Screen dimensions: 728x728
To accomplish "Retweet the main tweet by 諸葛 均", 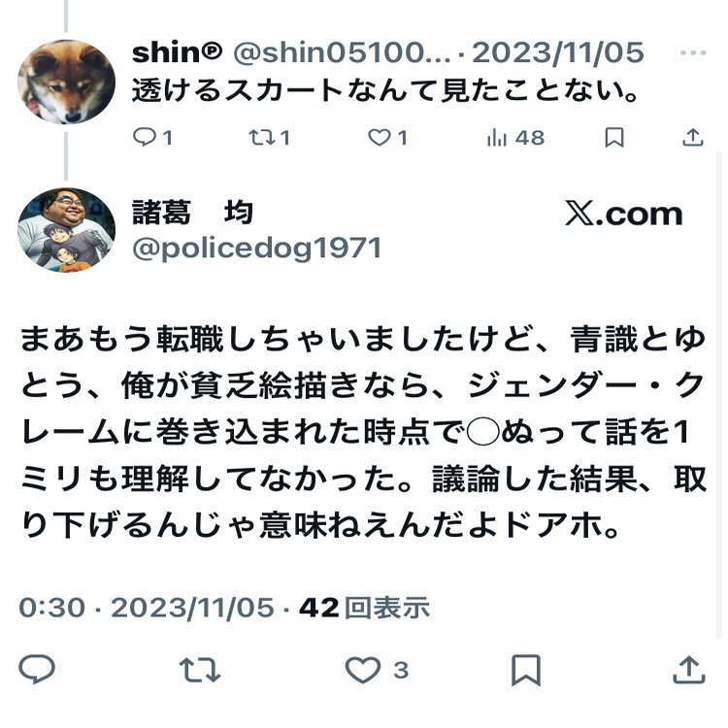I will (200, 669).
